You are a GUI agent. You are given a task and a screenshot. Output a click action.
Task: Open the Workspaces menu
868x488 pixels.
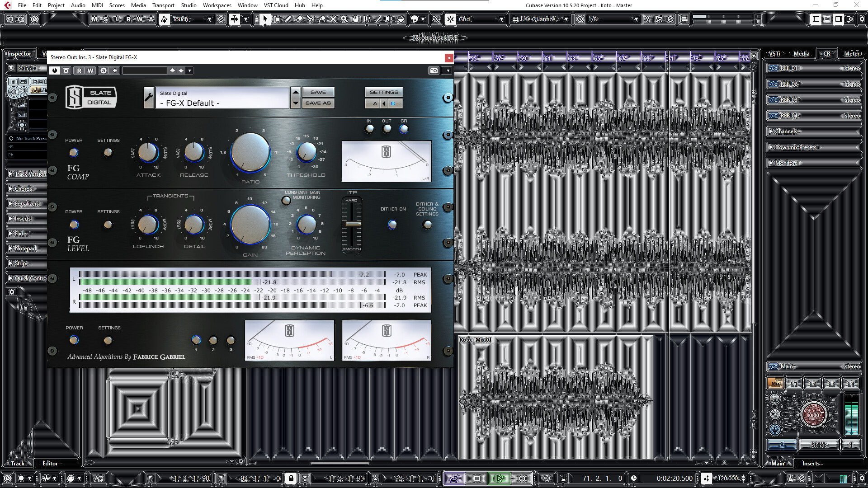pyautogui.click(x=217, y=5)
